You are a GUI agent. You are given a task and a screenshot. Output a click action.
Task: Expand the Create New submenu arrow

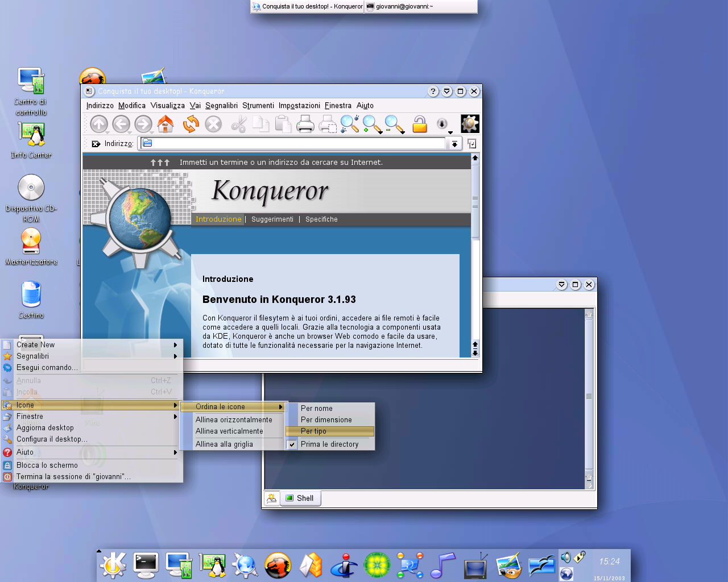[x=176, y=345]
